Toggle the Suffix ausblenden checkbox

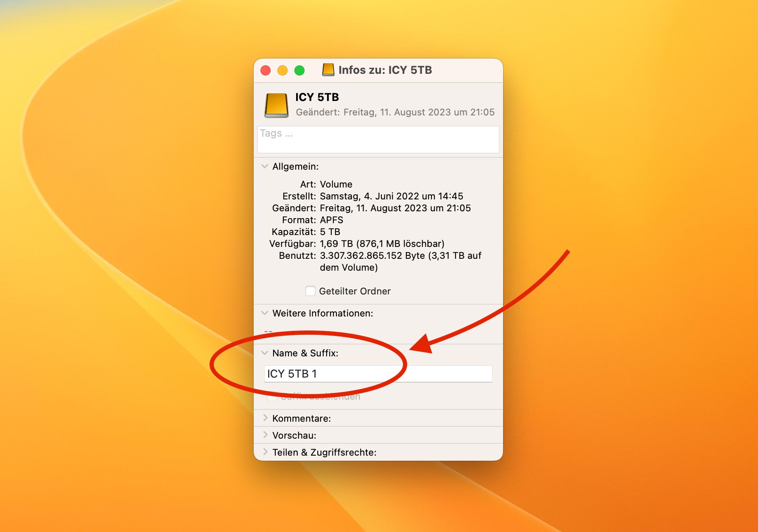272,397
